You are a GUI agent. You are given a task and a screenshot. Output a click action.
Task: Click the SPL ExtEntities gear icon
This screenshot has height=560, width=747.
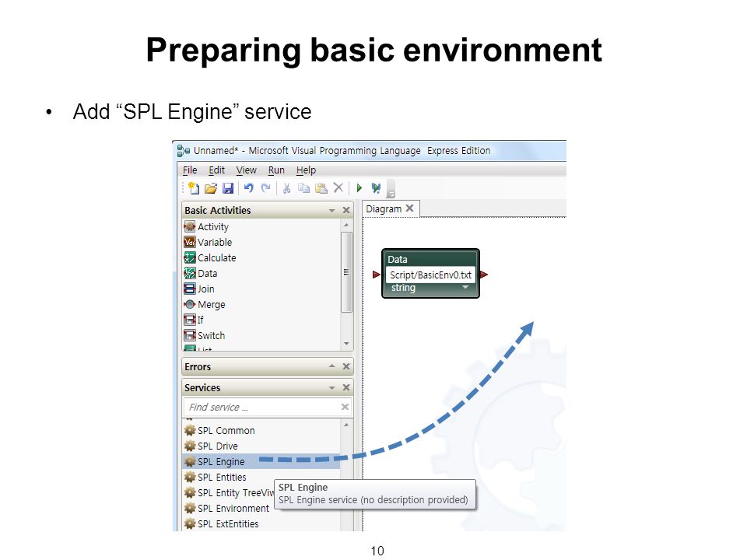click(x=190, y=523)
